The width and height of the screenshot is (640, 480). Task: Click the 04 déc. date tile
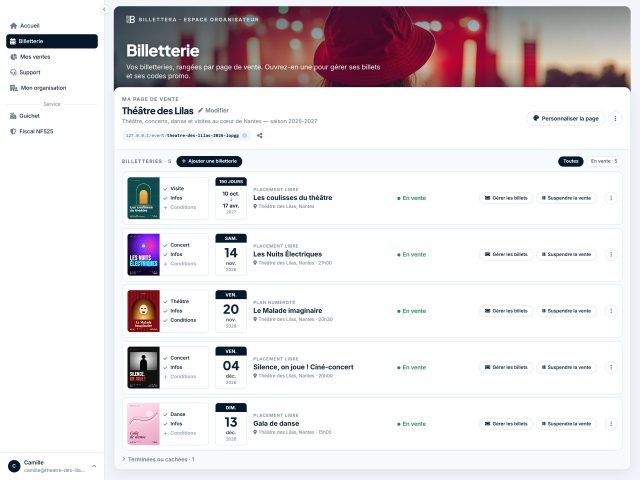[231, 367]
